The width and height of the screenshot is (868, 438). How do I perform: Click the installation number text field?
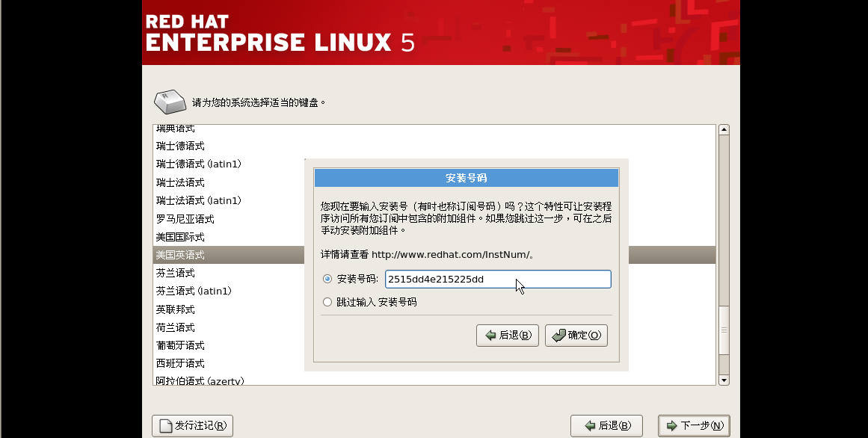(497, 280)
